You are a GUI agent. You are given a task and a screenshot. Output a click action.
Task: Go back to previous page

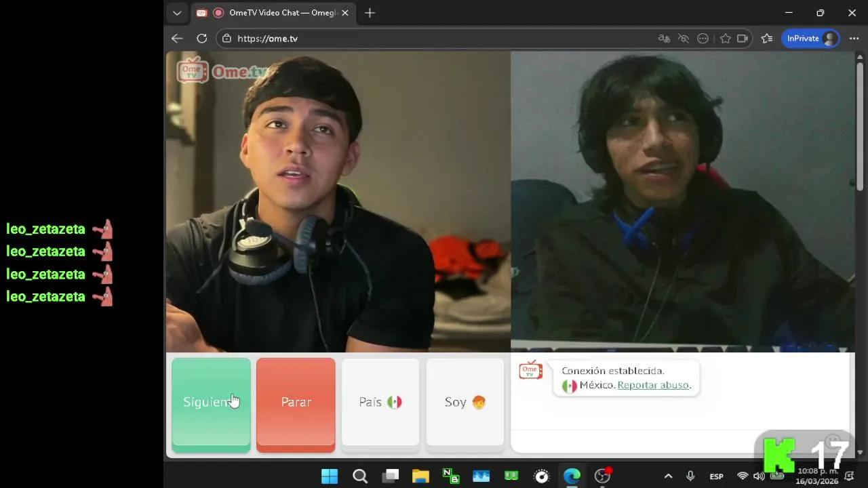(177, 39)
